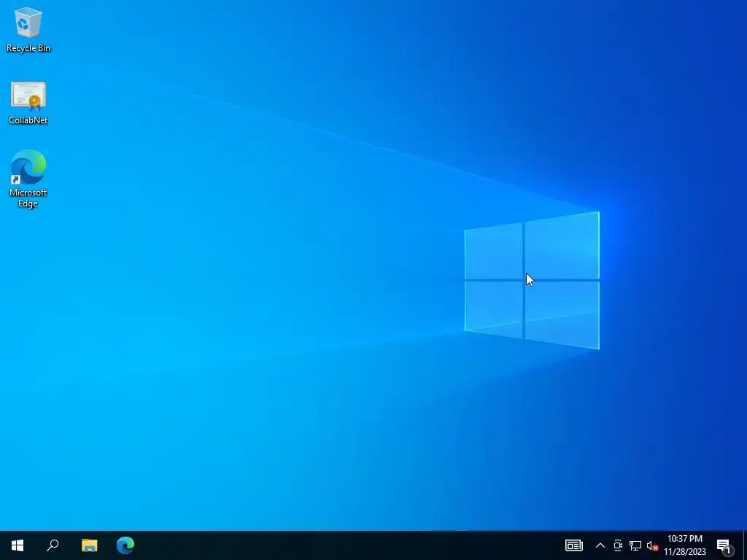Viewport: 747px width, 560px height.
Task: Open the muted volume tray icon
Action: 652,545
